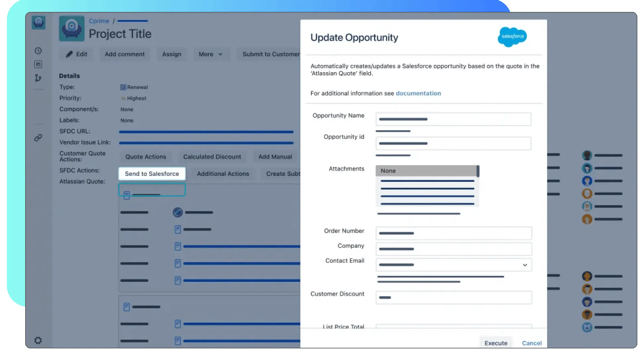Open the Quote Actions menu

pos(146,157)
